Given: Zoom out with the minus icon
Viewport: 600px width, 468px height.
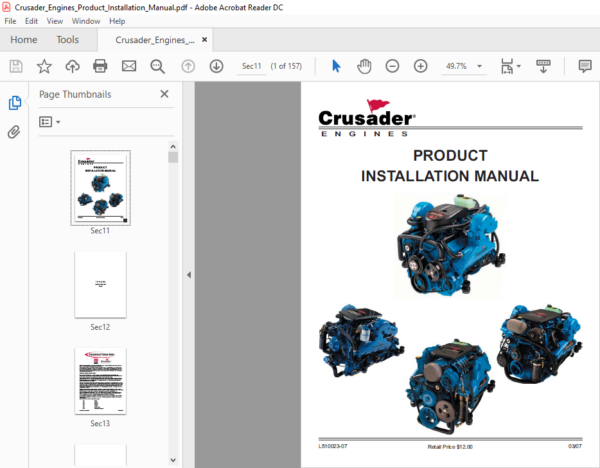Looking at the screenshot, I should pyautogui.click(x=392, y=66).
